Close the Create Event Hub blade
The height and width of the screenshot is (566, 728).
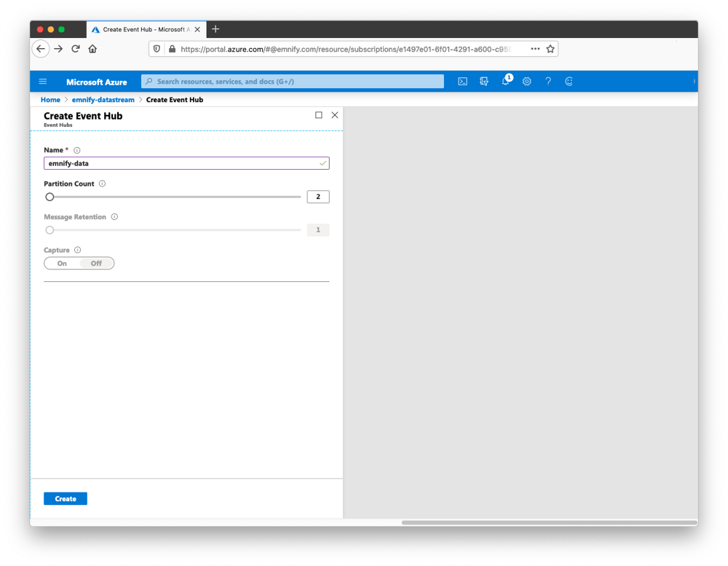tap(335, 115)
